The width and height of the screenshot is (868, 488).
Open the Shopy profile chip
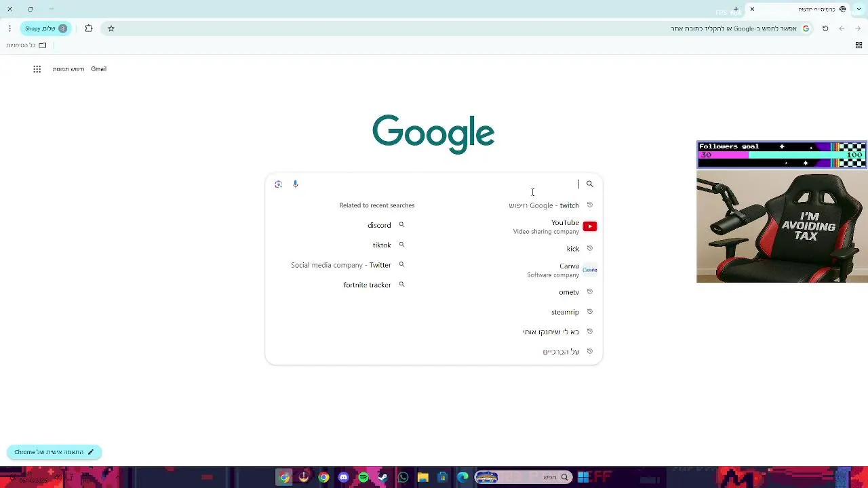(45, 28)
